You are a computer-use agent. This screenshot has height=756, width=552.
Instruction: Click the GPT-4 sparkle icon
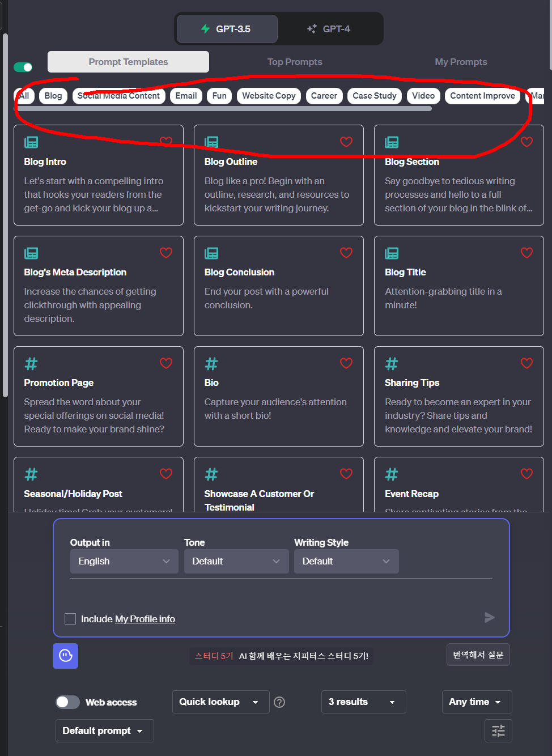(312, 29)
